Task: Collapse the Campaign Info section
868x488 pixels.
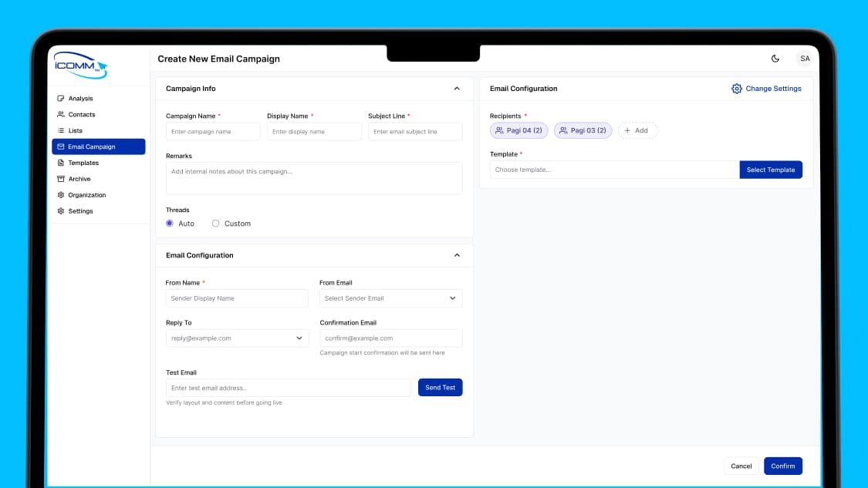Action: tap(457, 89)
